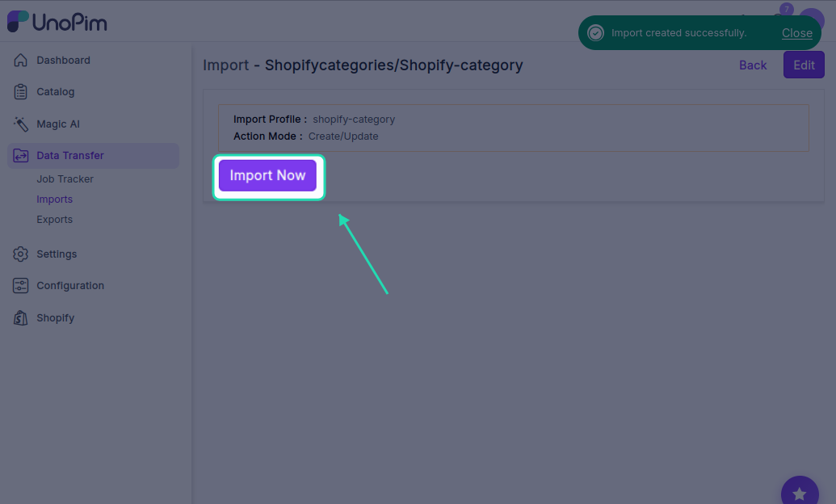Click the star button in bottom corner
The image size is (836, 504).
(799, 493)
